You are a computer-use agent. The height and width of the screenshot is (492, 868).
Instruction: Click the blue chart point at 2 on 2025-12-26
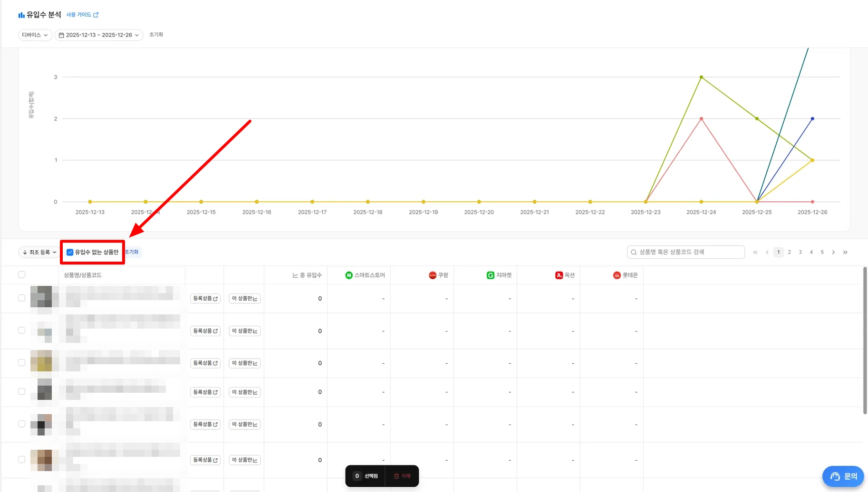[x=812, y=119]
